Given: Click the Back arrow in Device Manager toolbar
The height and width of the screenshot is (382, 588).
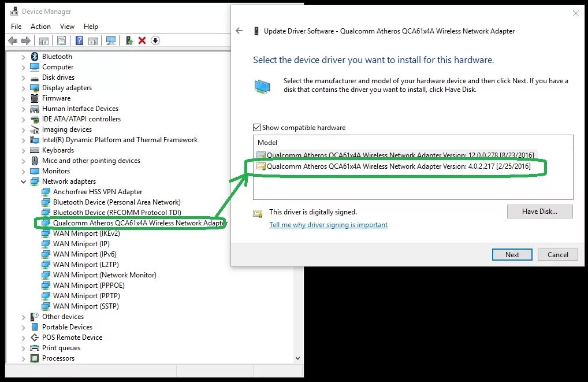Looking at the screenshot, I should 13,40.
